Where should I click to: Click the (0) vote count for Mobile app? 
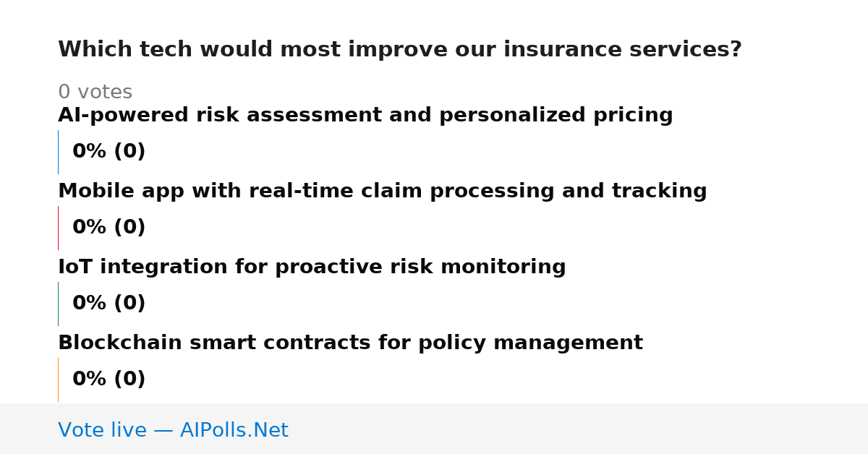129,228
